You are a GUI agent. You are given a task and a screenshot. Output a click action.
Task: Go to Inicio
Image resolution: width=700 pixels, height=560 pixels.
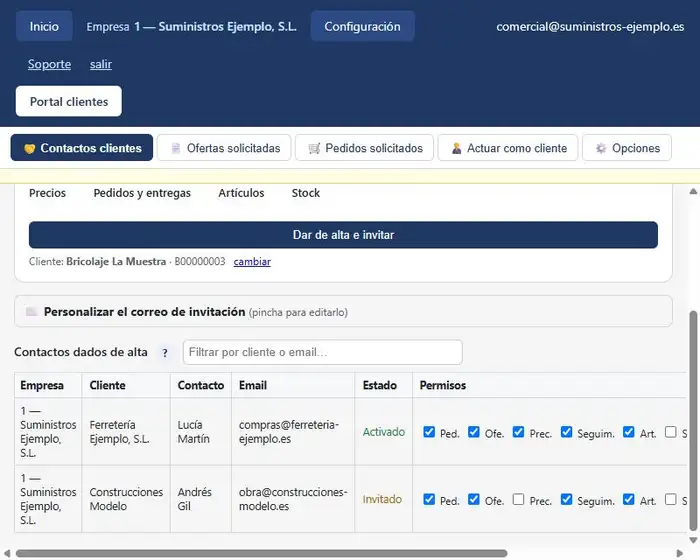click(x=44, y=26)
